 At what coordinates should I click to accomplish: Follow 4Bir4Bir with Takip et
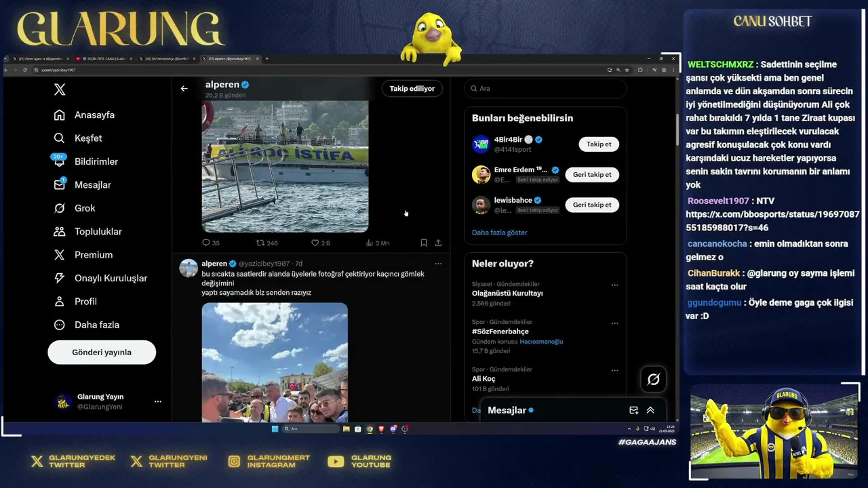[x=599, y=144]
